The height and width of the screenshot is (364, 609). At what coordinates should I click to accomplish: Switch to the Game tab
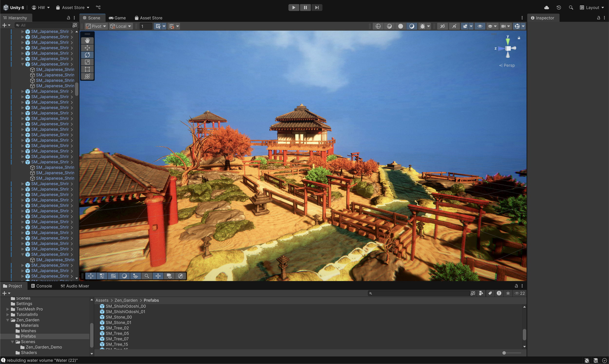[x=117, y=18]
